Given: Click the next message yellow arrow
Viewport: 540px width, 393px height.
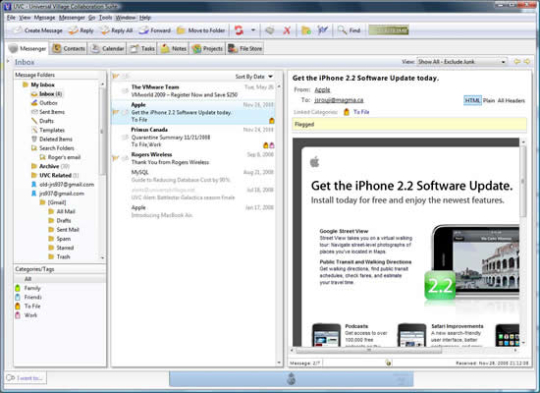Looking at the screenshot, I should [x=527, y=62].
